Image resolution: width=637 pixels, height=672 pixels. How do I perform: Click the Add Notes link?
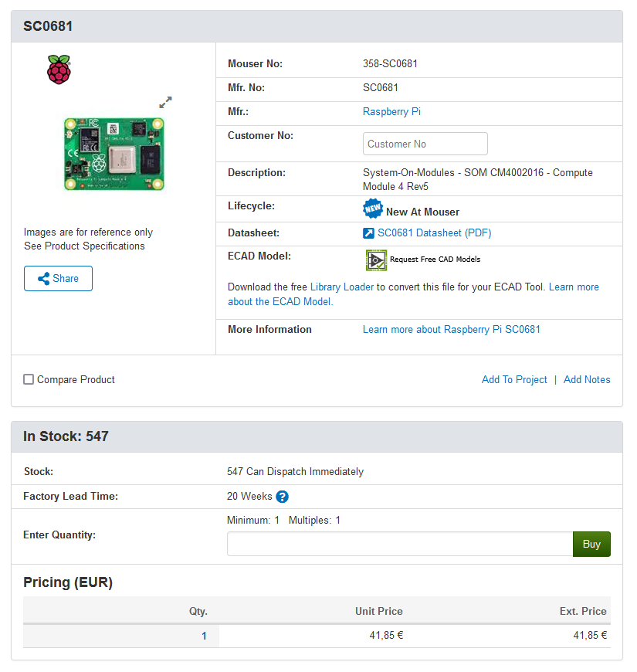click(x=587, y=379)
